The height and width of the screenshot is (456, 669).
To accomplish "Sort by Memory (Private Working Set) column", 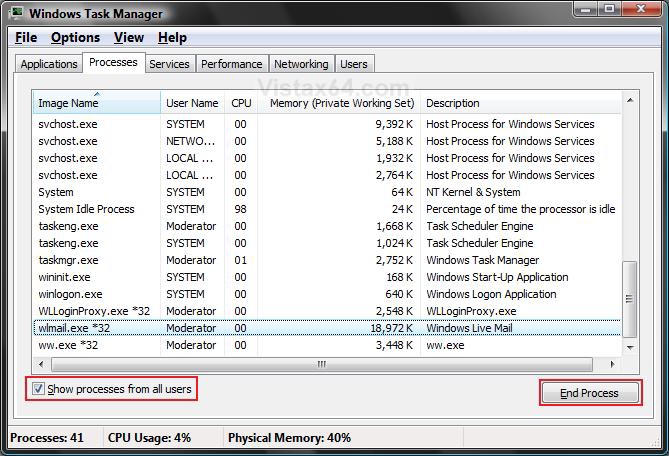I will coord(339,103).
